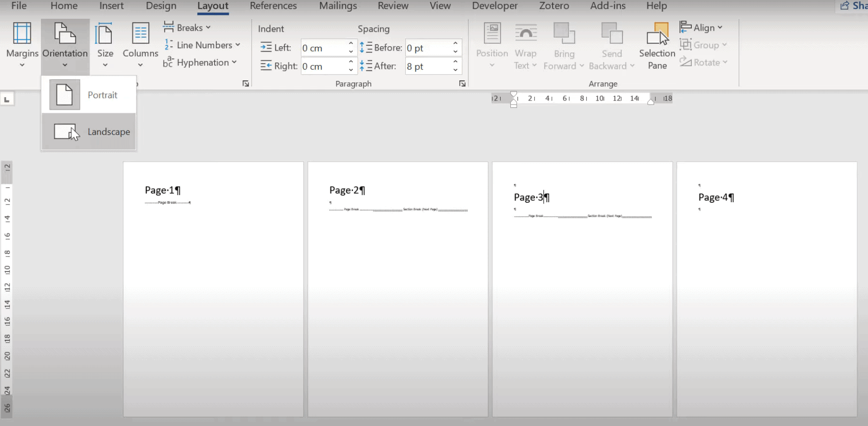
Task: Click the Left indent input field
Action: coord(324,48)
